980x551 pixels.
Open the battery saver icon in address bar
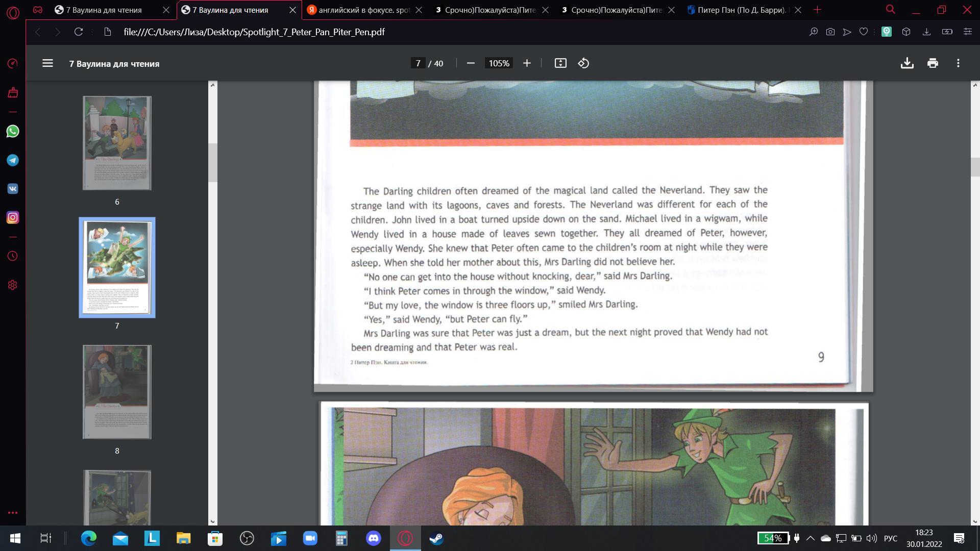947,32
